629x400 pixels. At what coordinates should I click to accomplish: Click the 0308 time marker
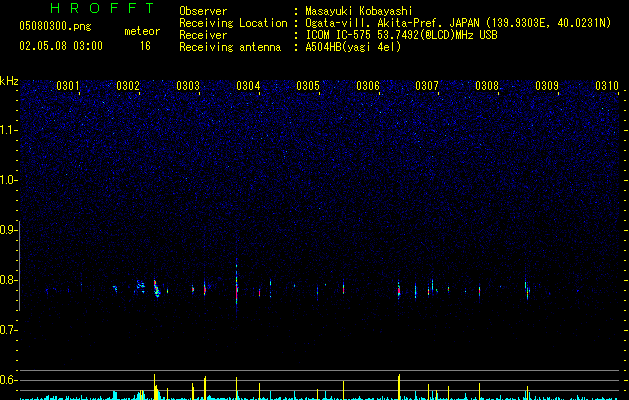[487, 86]
